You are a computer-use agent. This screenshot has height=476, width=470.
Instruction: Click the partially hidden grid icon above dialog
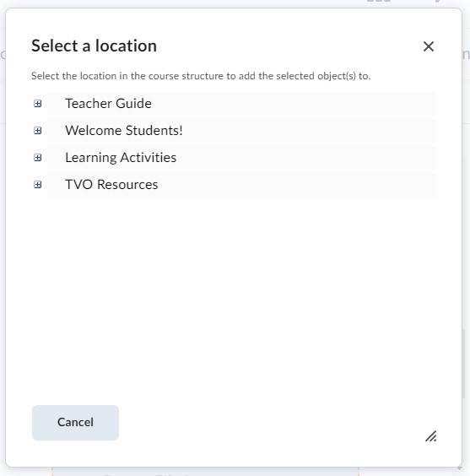[379, 1]
